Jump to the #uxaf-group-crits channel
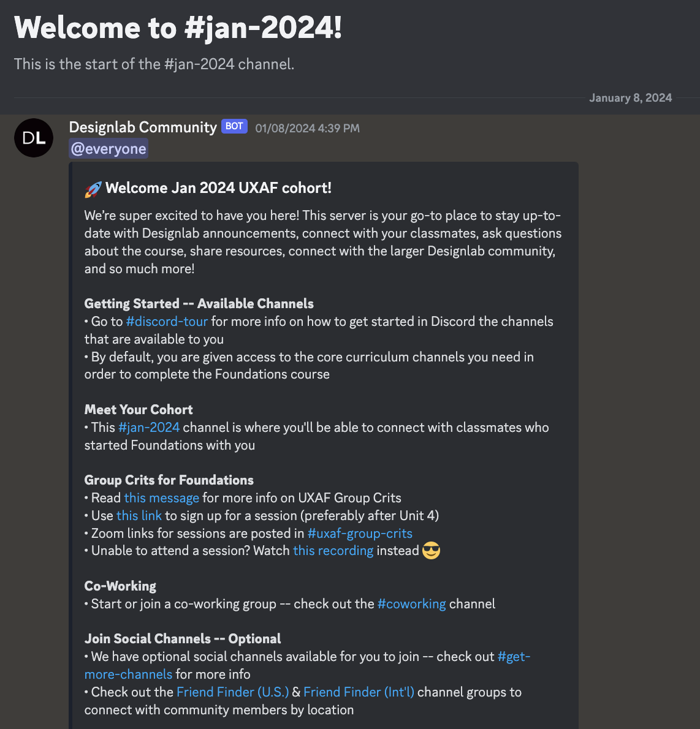 pos(360,534)
